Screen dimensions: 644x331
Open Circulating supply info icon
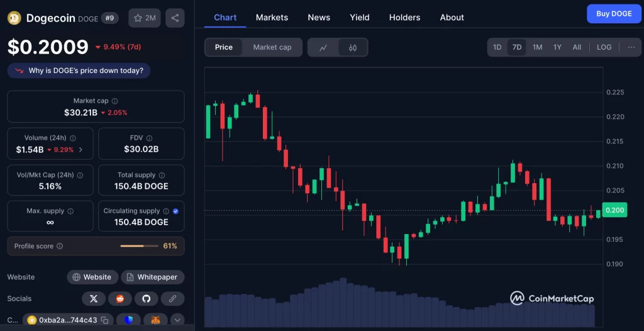pyautogui.click(x=166, y=211)
